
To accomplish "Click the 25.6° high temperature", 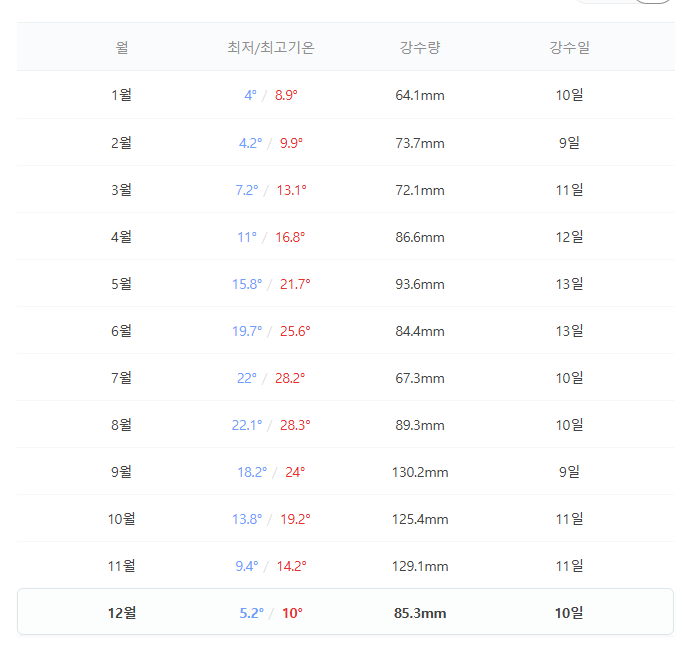I will click(295, 332).
